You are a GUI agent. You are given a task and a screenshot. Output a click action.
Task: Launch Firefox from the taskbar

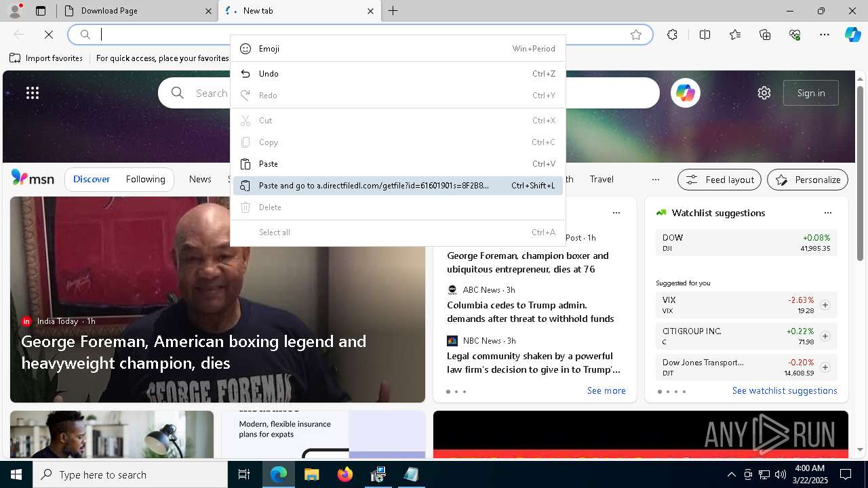point(345,474)
